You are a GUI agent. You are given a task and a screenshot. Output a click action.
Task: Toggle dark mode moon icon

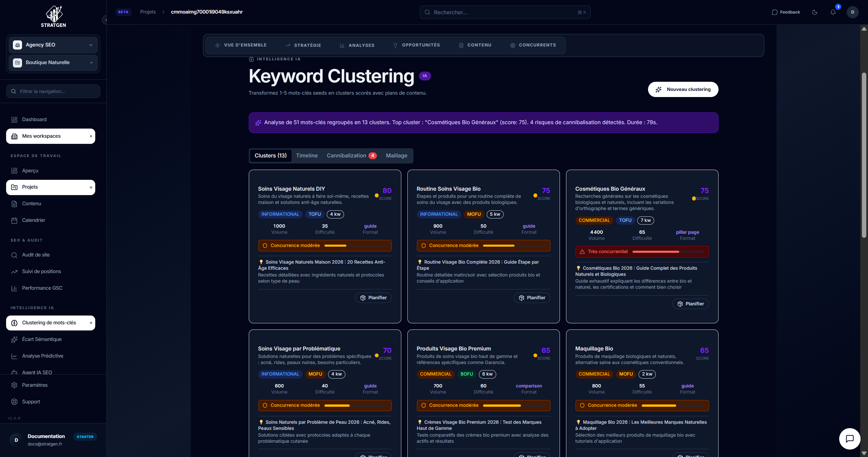(x=815, y=12)
